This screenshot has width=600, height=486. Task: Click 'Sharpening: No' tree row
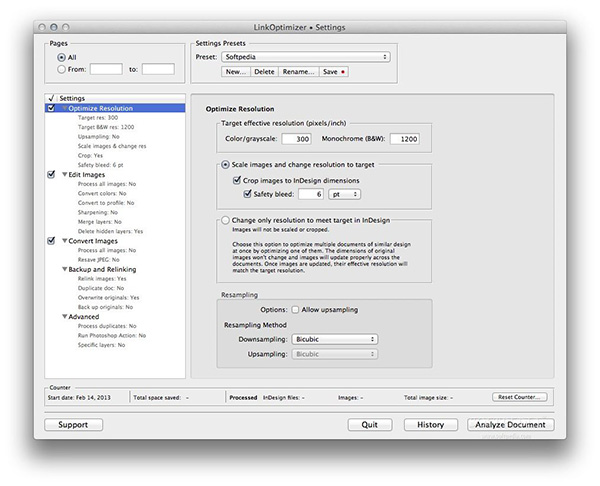pos(98,212)
